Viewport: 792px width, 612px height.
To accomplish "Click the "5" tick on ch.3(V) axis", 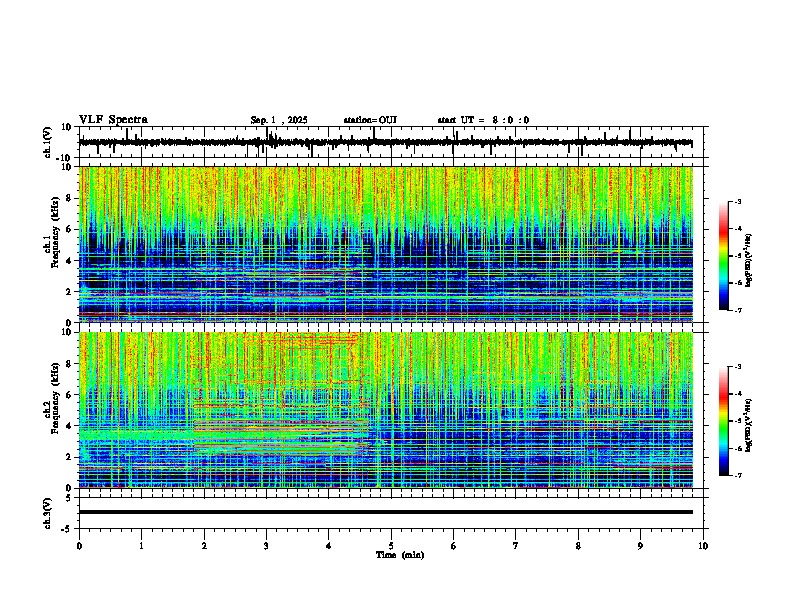I will pos(70,497).
